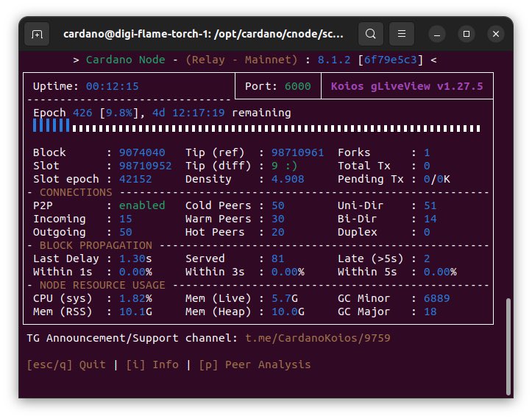Viewport: 532px width, 419px height.
Task: Open the terminal hamburger menu
Action: [x=401, y=34]
